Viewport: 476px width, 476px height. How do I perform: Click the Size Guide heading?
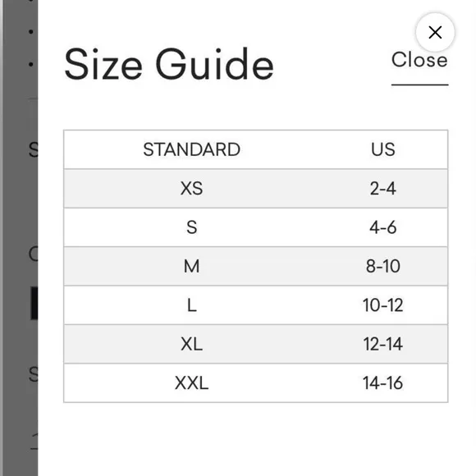click(x=169, y=64)
